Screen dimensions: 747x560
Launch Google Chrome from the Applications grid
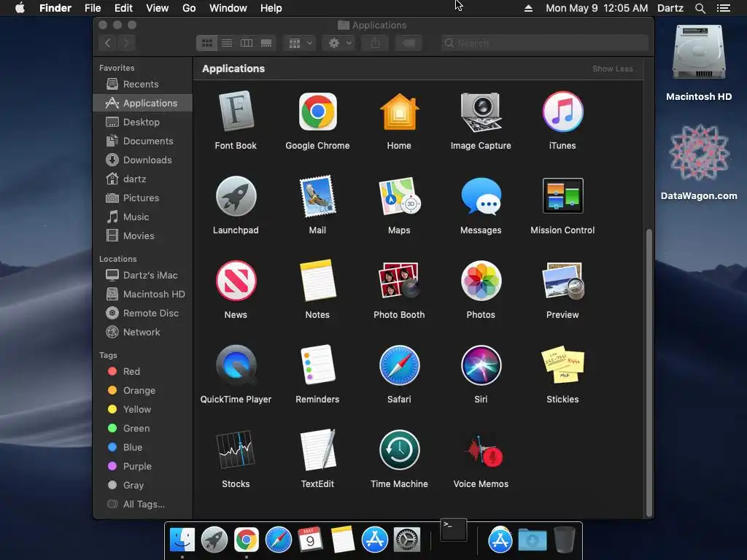(x=318, y=112)
